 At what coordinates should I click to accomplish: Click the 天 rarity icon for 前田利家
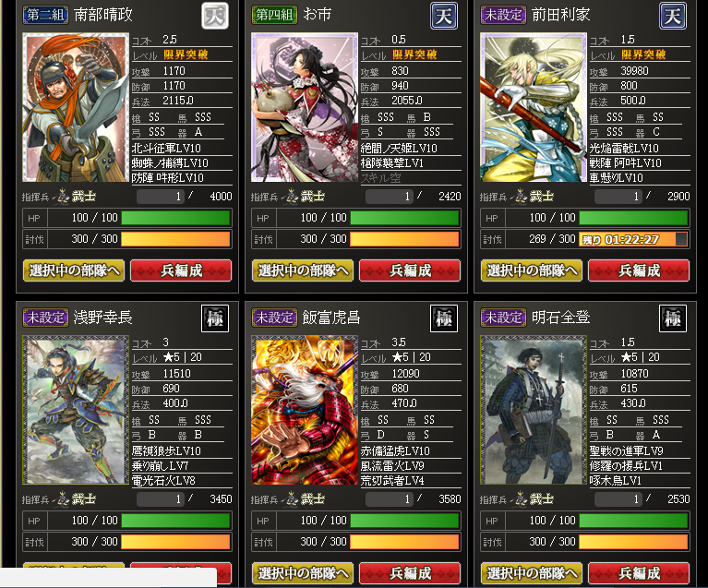click(x=673, y=16)
